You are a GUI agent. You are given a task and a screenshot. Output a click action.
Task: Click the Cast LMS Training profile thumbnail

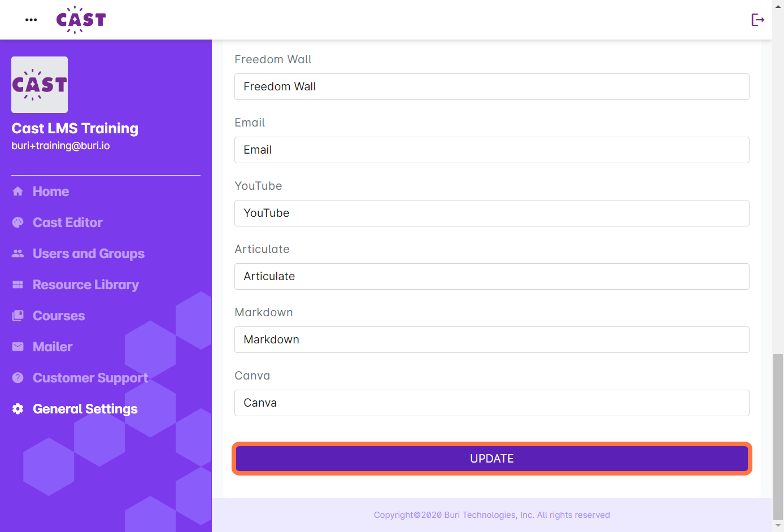[x=40, y=85]
